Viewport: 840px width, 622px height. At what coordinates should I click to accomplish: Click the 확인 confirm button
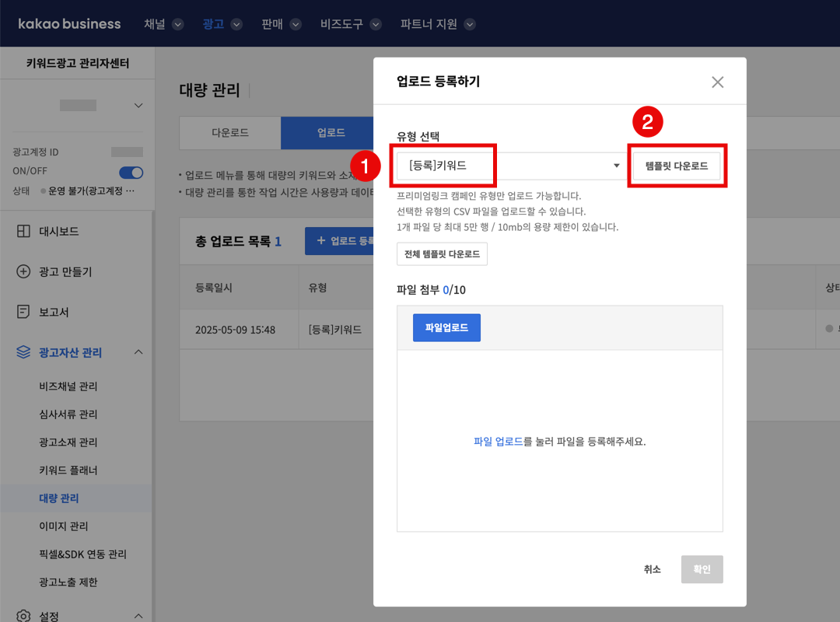point(702,569)
